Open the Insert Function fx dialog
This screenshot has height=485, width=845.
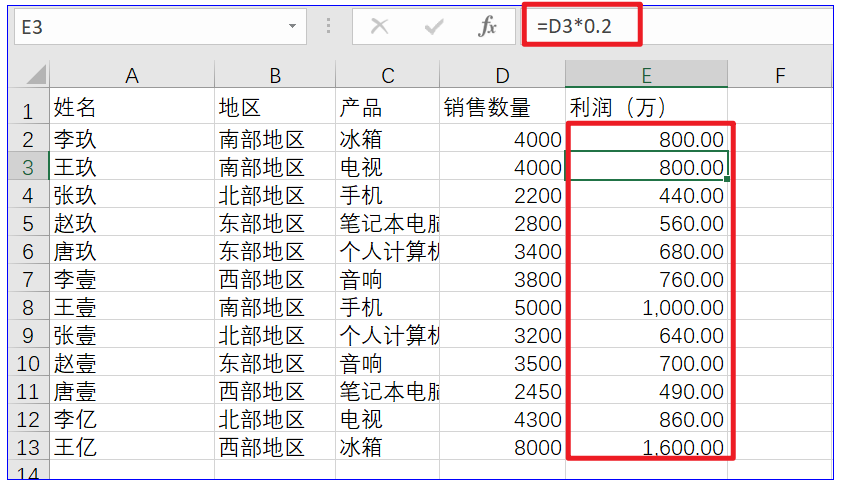pos(487,26)
